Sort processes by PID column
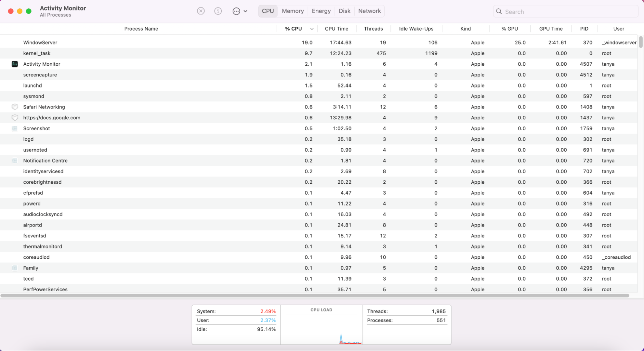Viewport: 644px width, 351px height. 584,29
